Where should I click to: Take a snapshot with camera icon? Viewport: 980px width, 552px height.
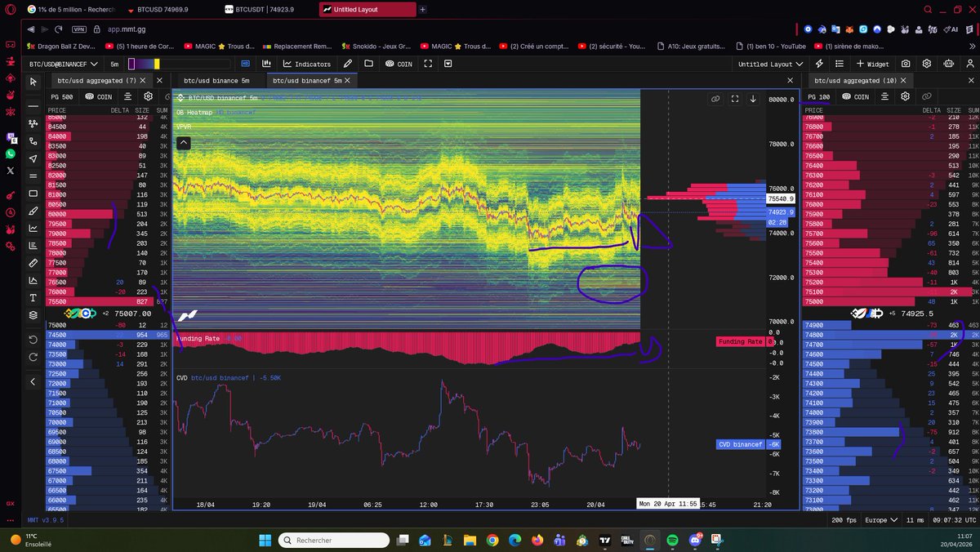click(906, 64)
